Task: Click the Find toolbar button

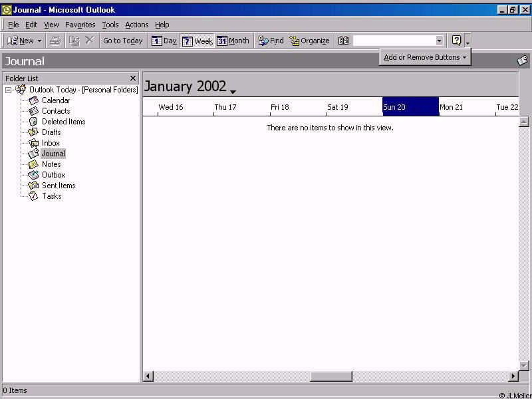Action: coord(271,41)
